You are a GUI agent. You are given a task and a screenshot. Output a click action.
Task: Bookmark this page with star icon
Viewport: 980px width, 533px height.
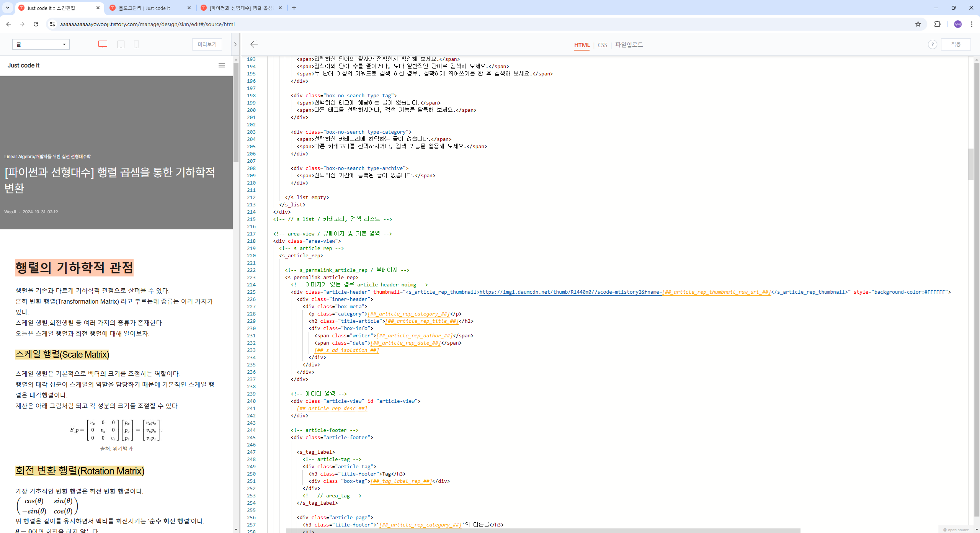[x=918, y=24]
